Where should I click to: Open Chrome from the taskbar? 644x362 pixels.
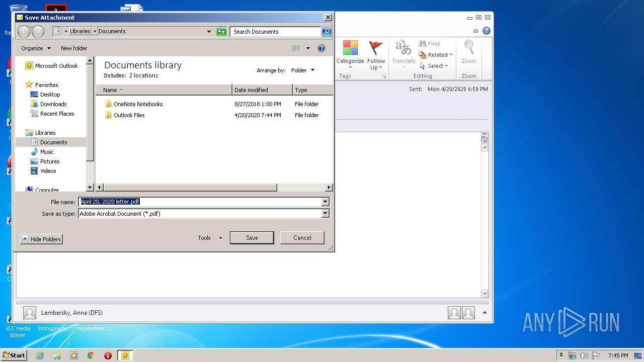91,355
